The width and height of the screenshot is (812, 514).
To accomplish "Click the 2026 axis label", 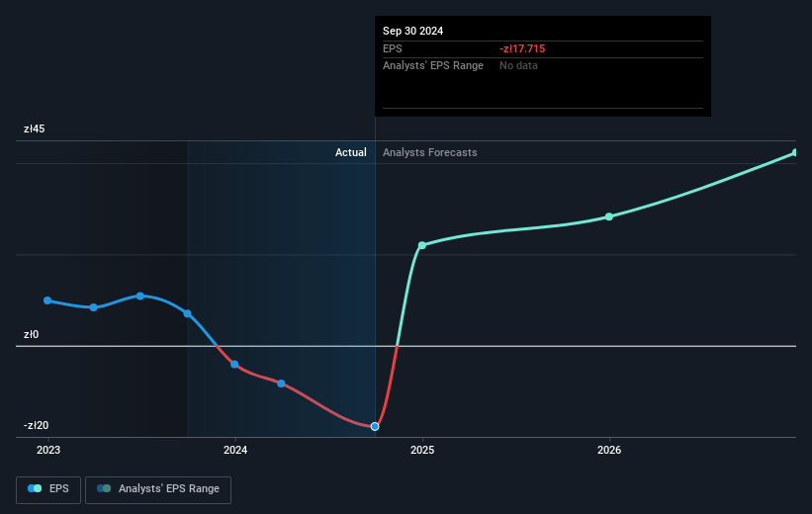I will (609, 450).
